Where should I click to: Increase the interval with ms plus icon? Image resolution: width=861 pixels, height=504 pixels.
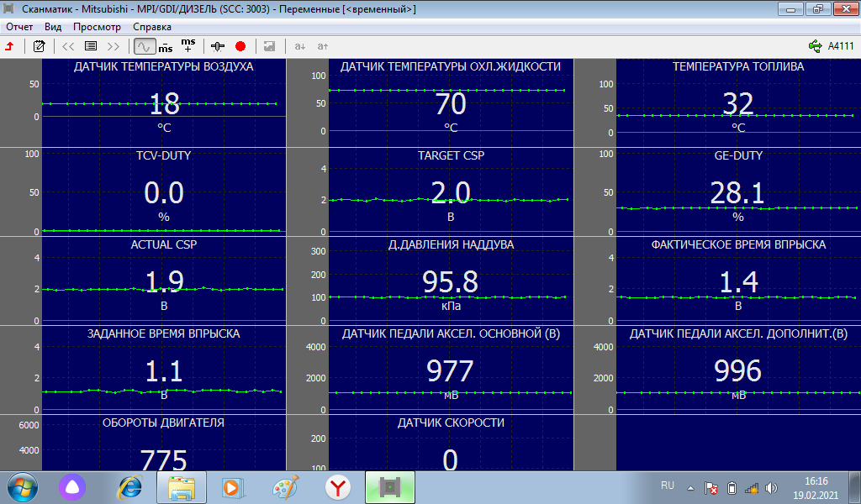point(188,45)
